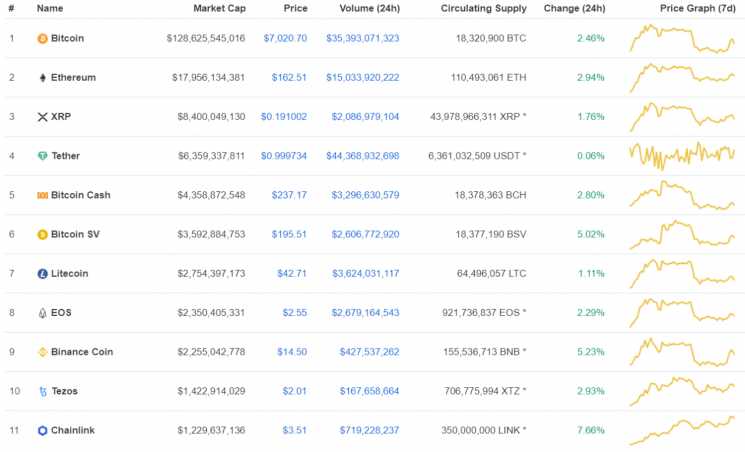Sort by the Price column header
The height and width of the screenshot is (452, 745).
pos(295,8)
